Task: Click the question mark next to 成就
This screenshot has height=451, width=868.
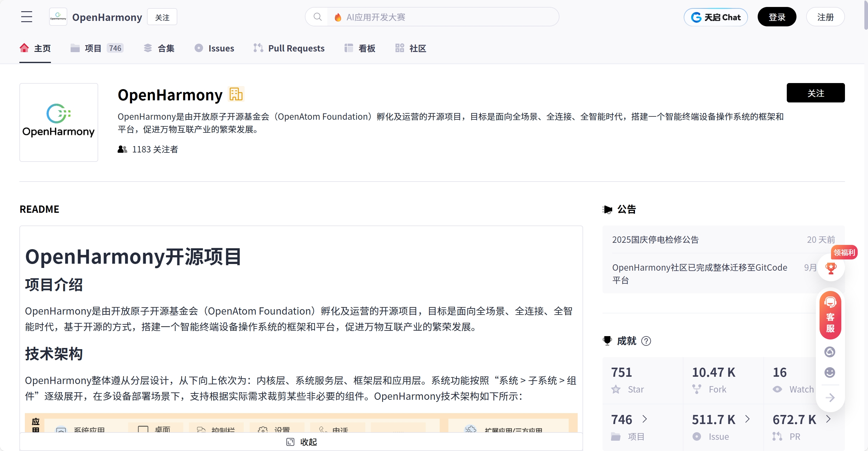Action: coord(646,341)
